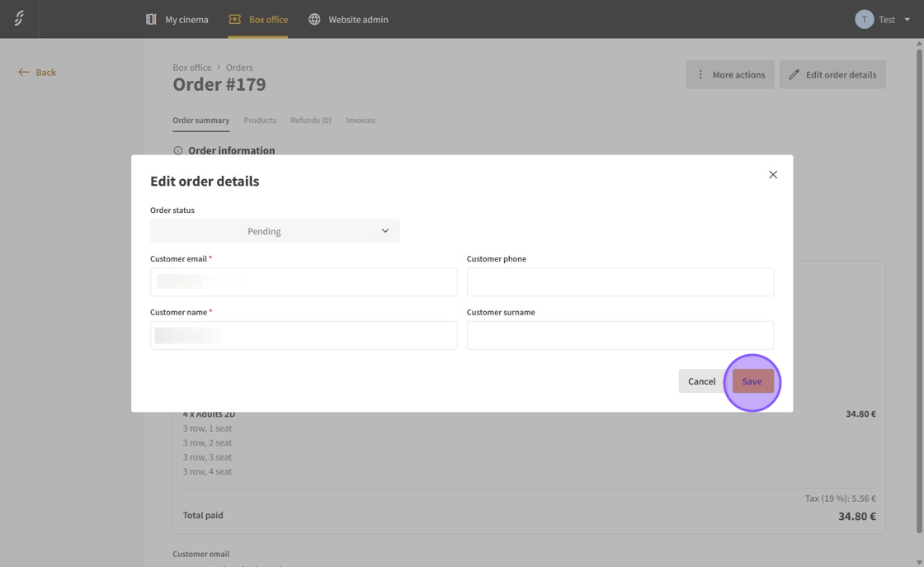Cancel editing the order details
924x567 pixels.
pyautogui.click(x=701, y=381)
